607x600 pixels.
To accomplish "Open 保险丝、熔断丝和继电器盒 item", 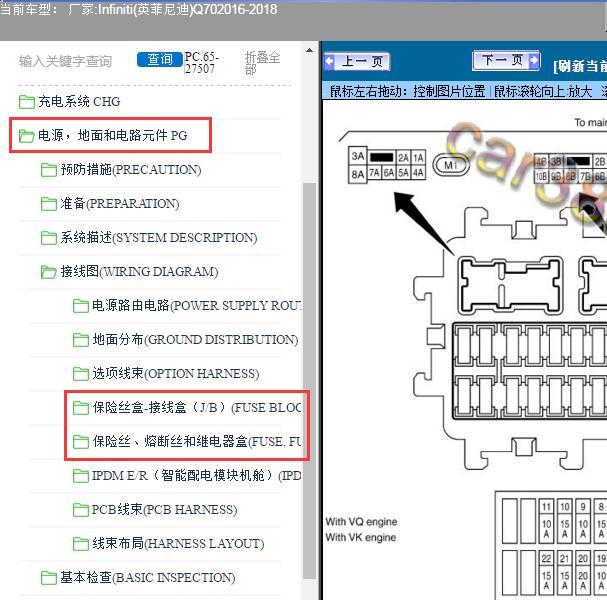I will coord(197,442).
